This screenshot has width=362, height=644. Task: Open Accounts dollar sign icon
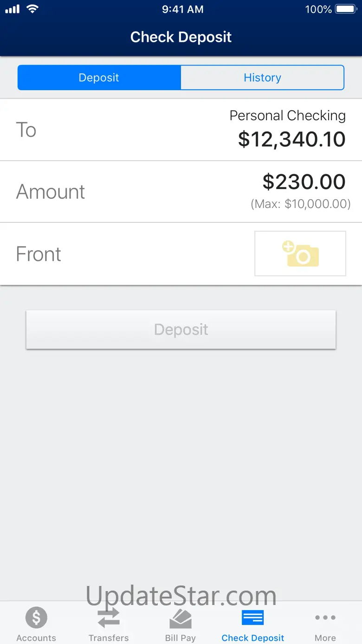[x=36, y=618]
